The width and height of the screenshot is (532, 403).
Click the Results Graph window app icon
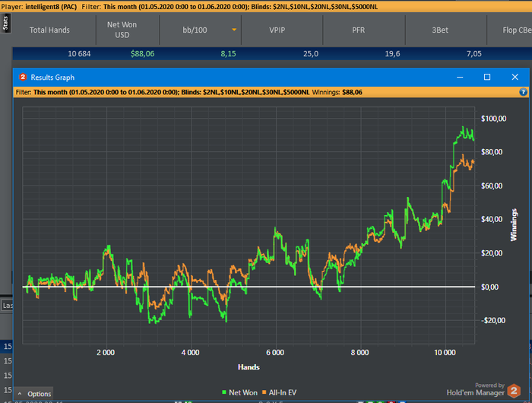click(23, 78)
